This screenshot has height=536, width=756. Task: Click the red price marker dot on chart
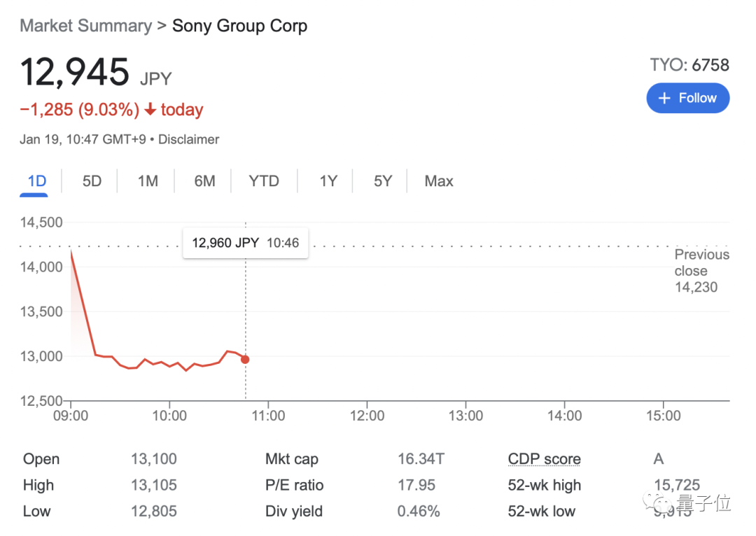pyautogui.click(x=245, y=360)
